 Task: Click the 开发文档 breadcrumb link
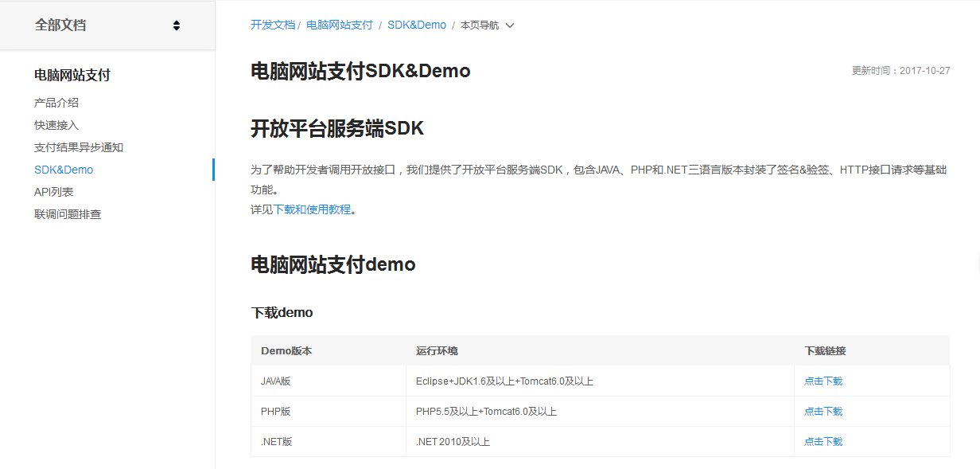[x=273, y=25]
